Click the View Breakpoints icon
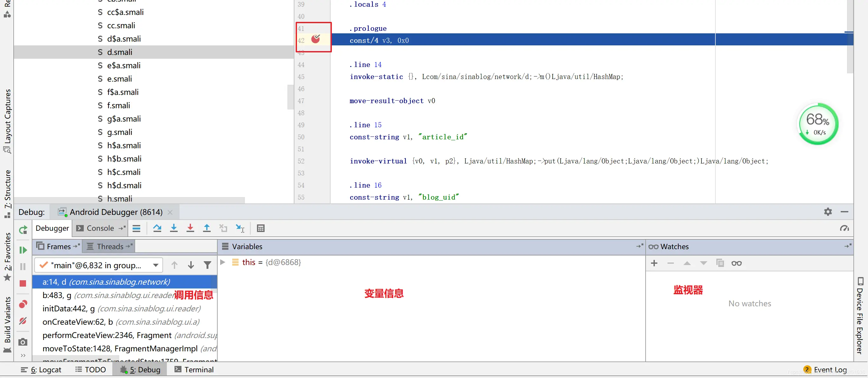The width and height of the screenshot is (868, 378). 23,304
